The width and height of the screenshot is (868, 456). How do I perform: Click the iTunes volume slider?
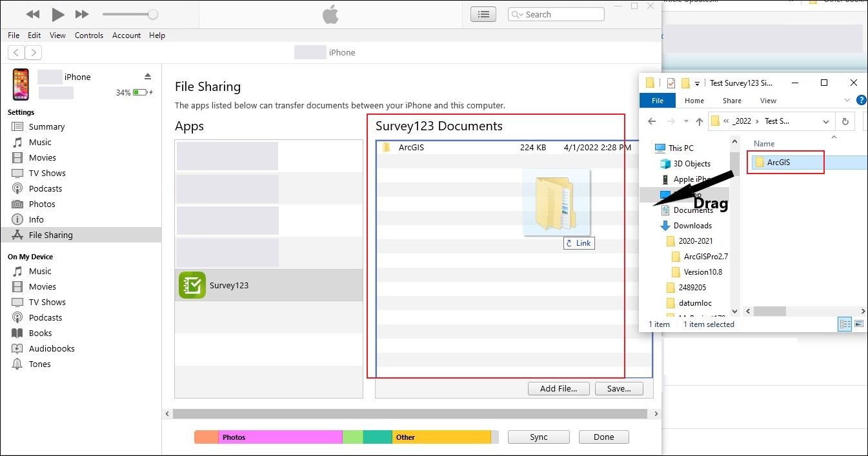point(130,14)
